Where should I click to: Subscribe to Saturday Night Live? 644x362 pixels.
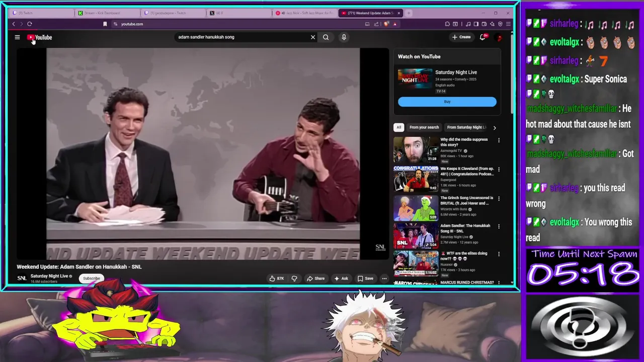(92, 279)
